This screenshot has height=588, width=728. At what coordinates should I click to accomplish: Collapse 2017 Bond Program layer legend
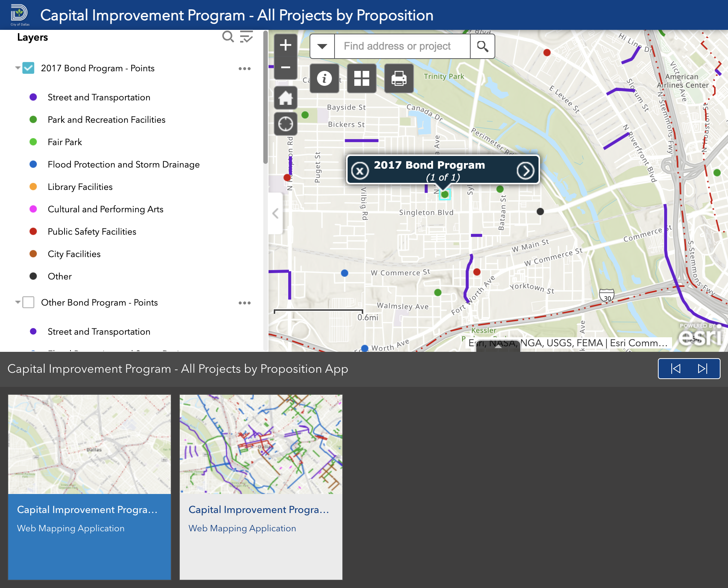[x=18, y=68]
